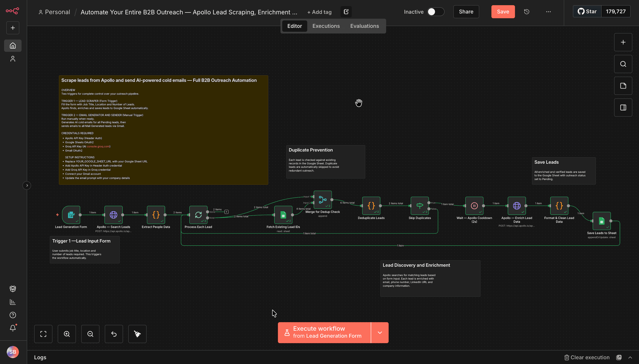Click the zoom to fit icon
This screenshot has height=364, width=639.
point(43,334)
